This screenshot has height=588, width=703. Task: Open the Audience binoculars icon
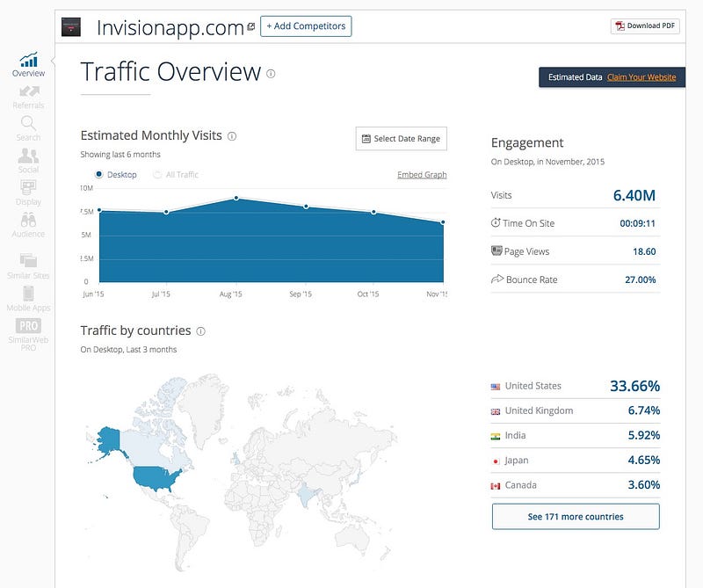click(x=28, y=220)
